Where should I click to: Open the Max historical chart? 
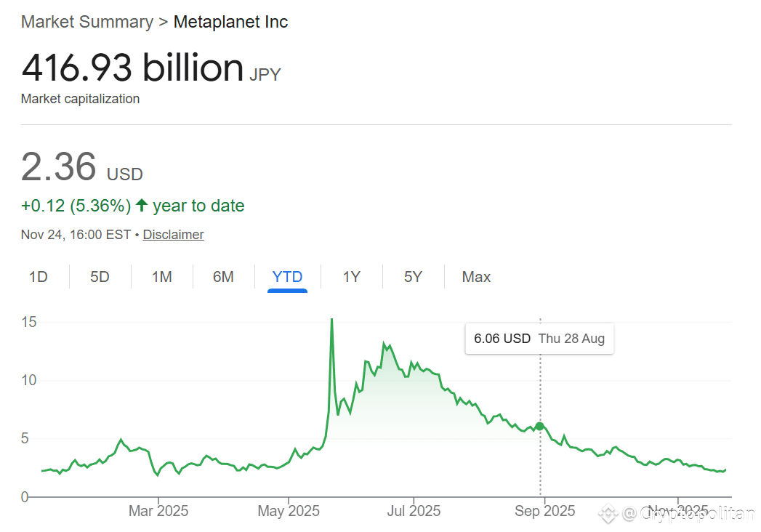tap(475, 276)
